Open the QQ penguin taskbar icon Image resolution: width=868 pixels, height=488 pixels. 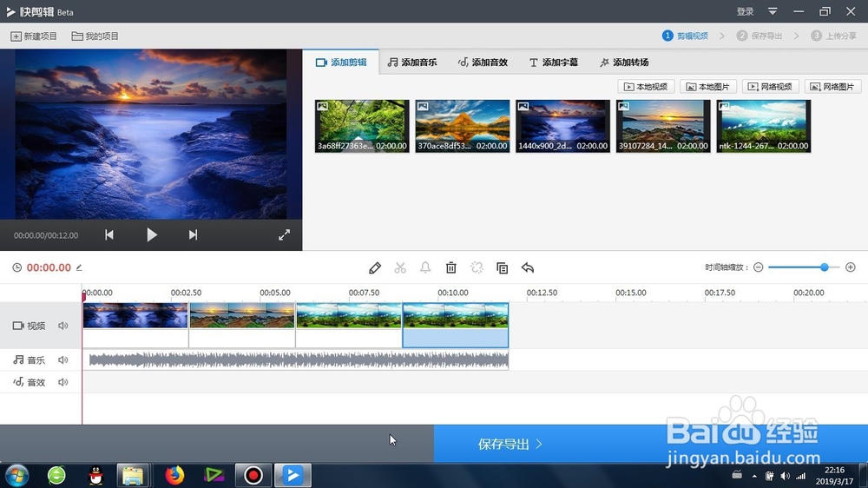point(95,475)
